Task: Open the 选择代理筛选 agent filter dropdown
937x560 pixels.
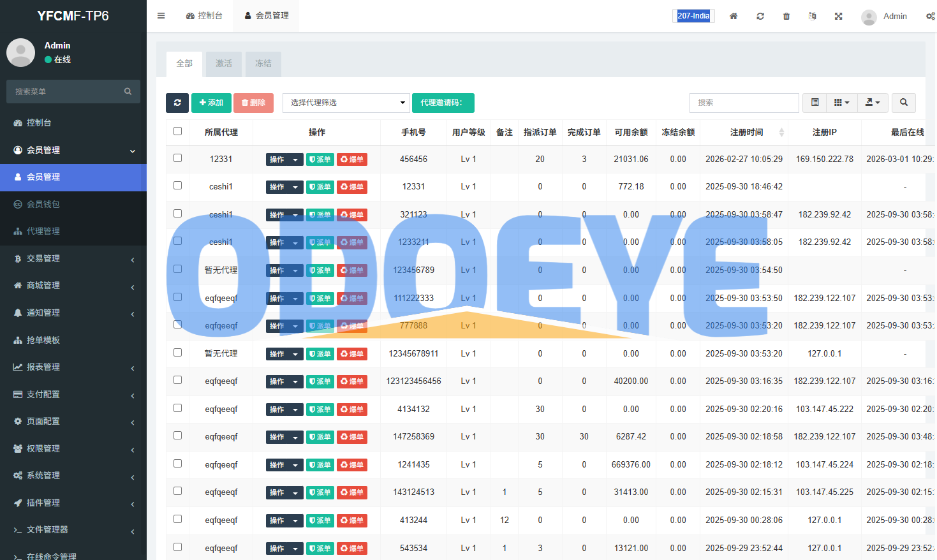Action: click(x=346, y=103)
